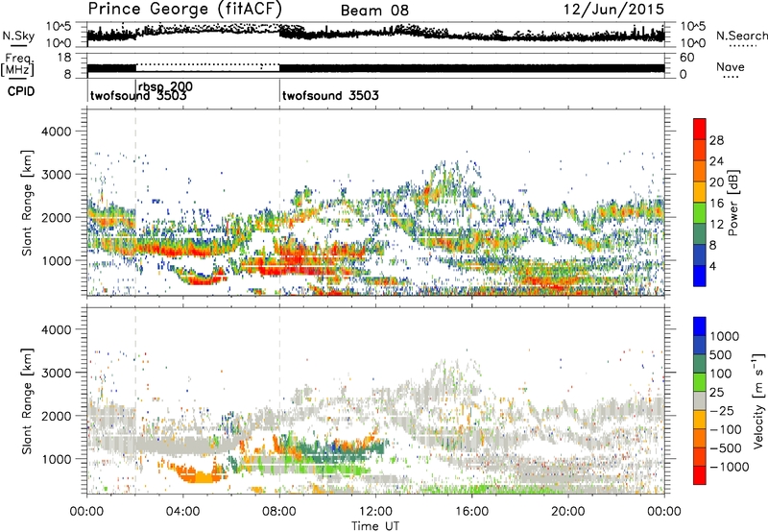Viewport: 768px width, 532px height.
Task: Click "-100" tick on Velocity color bar
Action: 725,429
